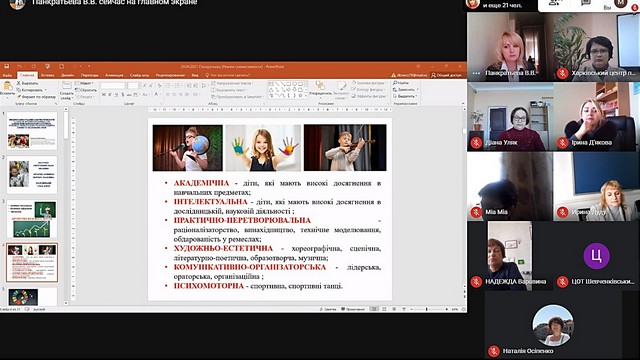Image resolution: width=640 pixels, height=360 pixels.
Task: Click the Shape Fill (Заливка фигуры) command
Action: (x=368, y=83)
